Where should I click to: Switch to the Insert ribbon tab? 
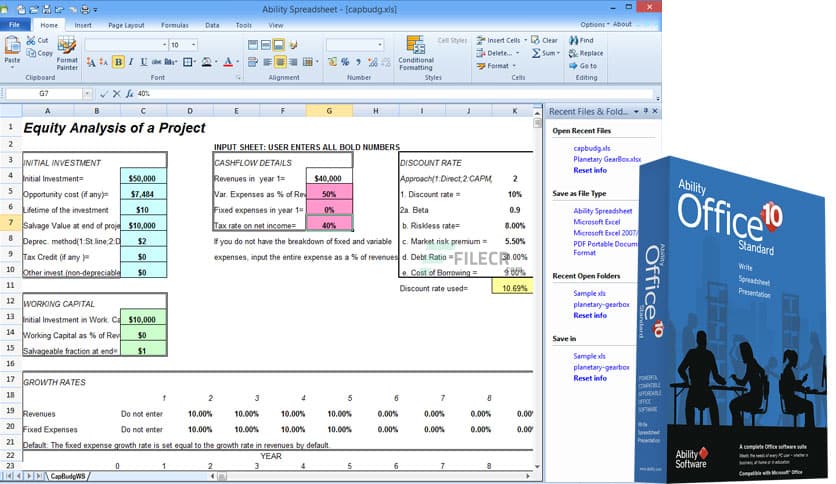[83, 25]
